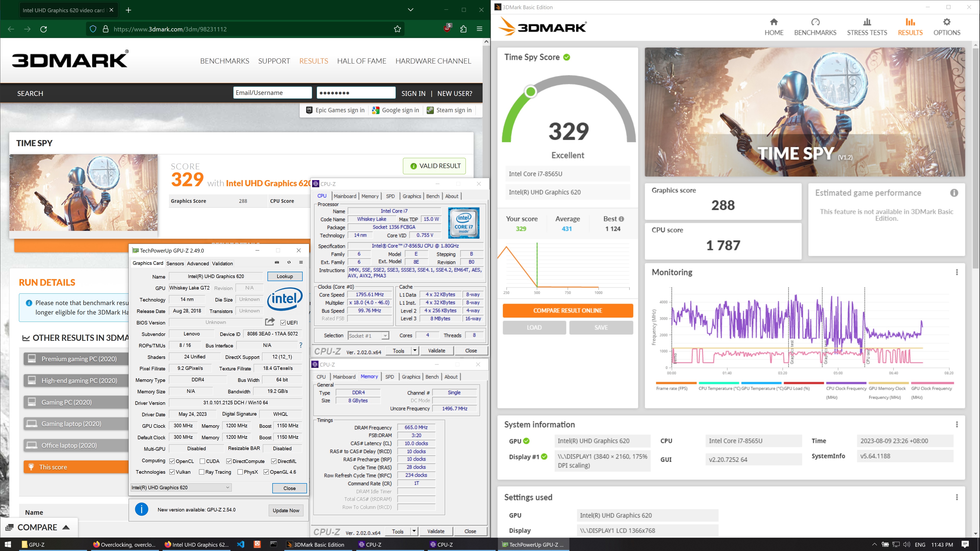Select the Premium gaming PC (2020) comparison

[76, 359]
